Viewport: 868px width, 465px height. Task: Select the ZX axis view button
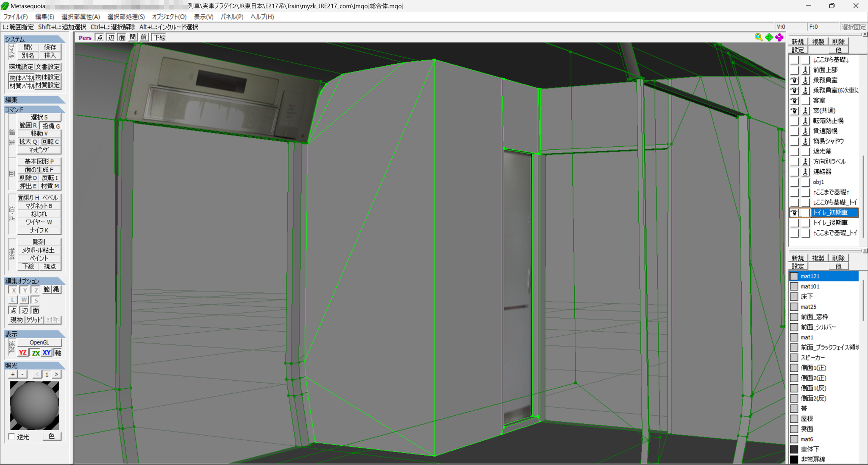[x=36, y=353]
